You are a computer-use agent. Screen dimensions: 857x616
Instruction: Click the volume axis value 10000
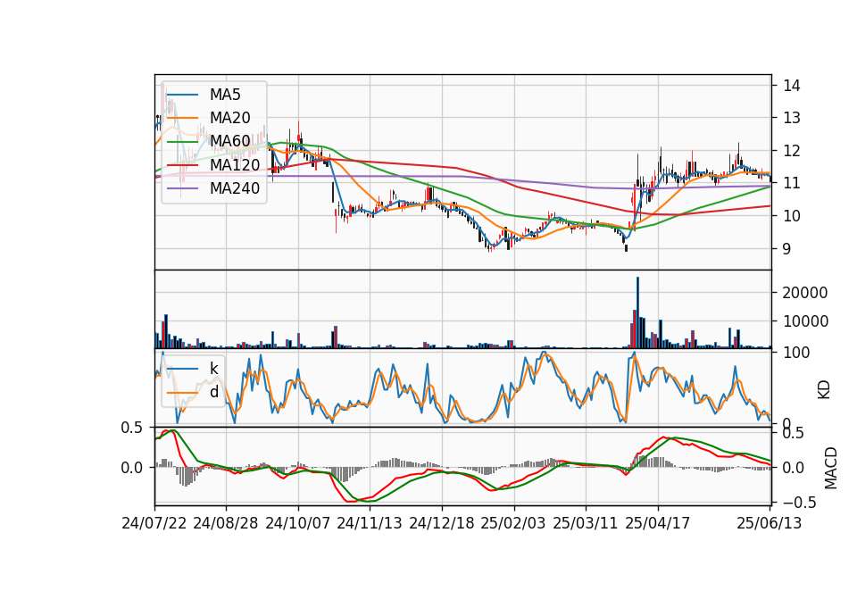click(x=805, y=321)
